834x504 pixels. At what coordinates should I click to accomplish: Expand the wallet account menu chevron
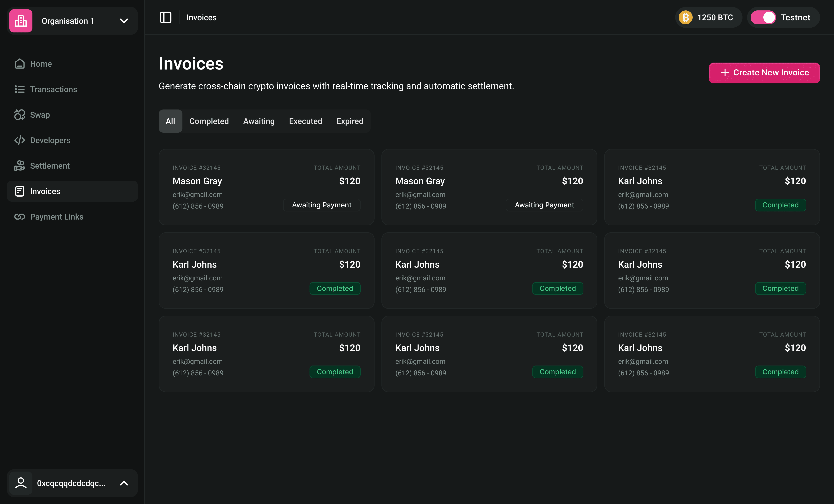pos(124,483)
